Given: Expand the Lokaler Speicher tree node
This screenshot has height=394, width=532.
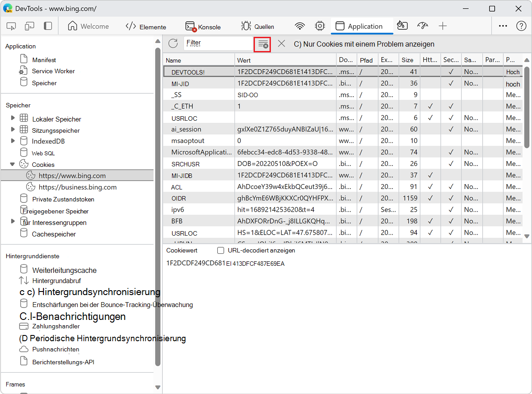Looking at the screenshot, I should pyautogui.click(x=13, y=118).
